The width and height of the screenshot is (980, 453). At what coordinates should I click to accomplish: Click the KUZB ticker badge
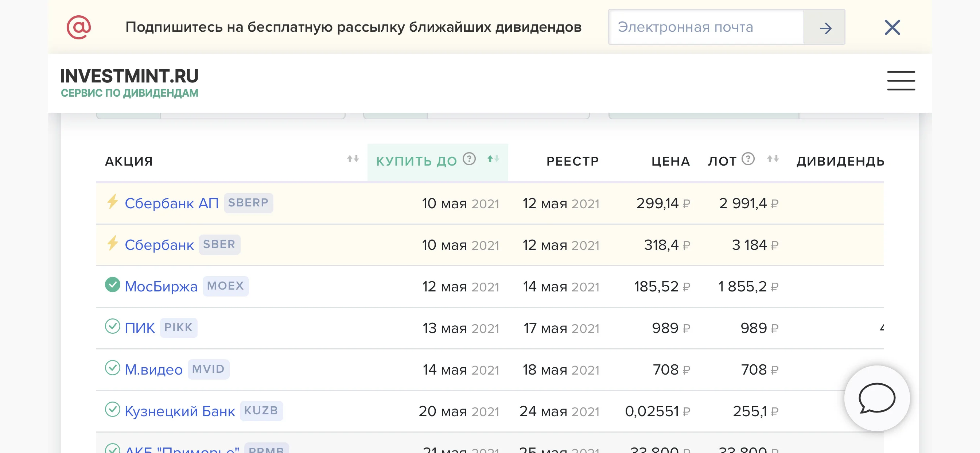[261, 411]
